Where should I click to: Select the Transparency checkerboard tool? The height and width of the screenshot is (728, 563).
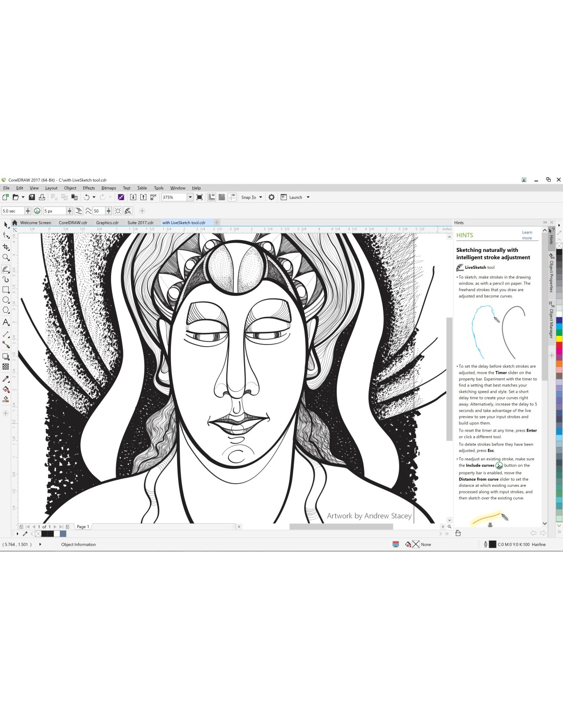pos(6,367)
